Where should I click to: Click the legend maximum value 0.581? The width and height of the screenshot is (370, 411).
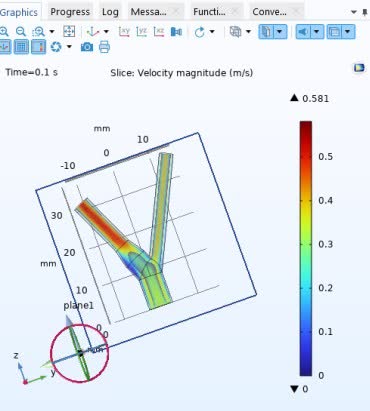(316, 99)
